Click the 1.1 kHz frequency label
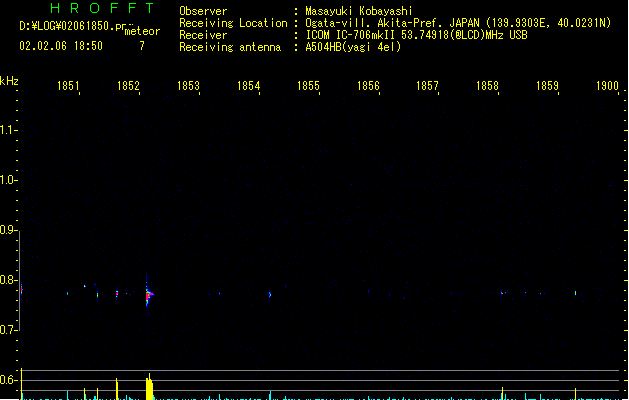629x400 pixels. 8,130
